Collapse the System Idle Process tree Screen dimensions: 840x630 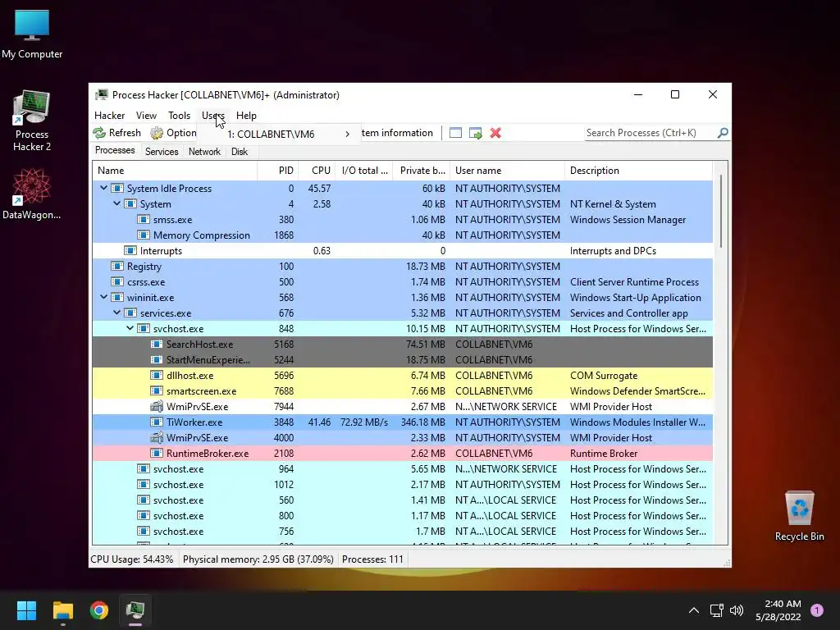pyautogui.click(x=104, y=188)
